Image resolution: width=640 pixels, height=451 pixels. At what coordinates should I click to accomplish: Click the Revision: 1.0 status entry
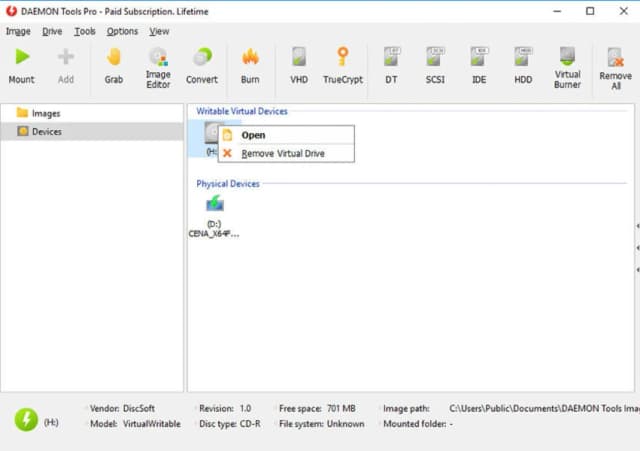[225, 409]
